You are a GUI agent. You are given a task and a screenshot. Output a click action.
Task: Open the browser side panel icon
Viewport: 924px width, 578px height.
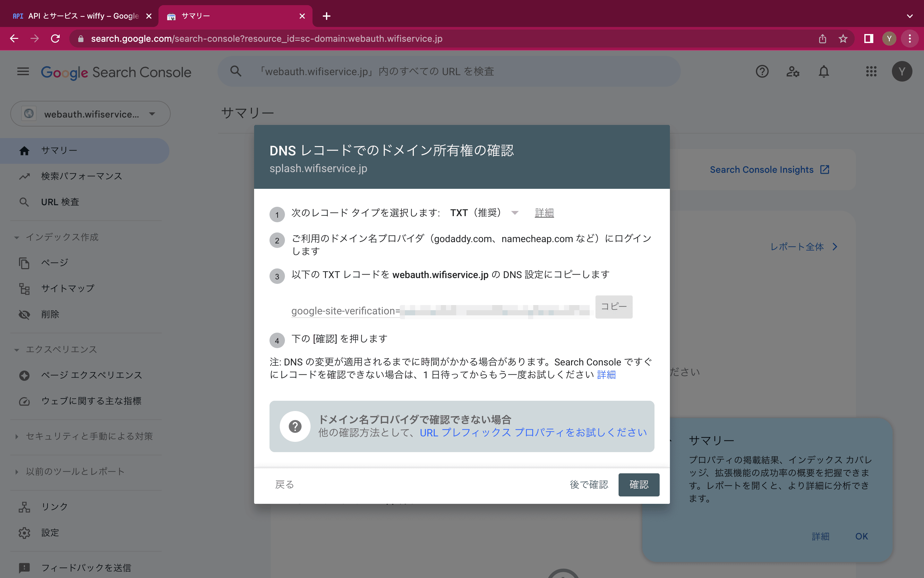click(868, 39)
